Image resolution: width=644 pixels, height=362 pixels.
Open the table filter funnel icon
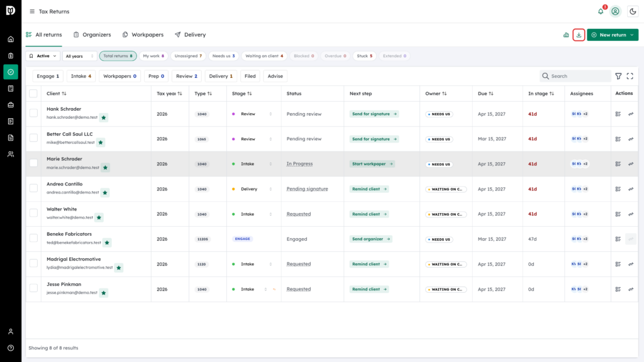pos(619,76)
